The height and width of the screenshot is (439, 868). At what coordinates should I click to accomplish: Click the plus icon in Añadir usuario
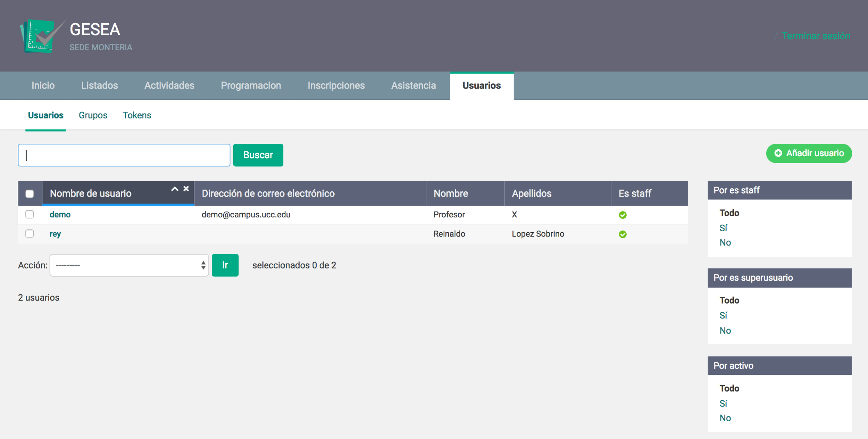[x=778, y=153]
